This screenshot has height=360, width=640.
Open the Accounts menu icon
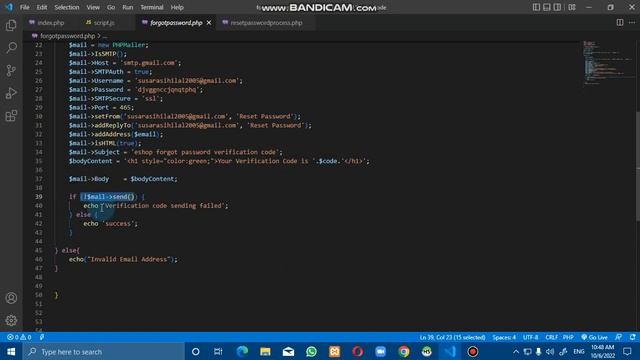click(11, 298)
